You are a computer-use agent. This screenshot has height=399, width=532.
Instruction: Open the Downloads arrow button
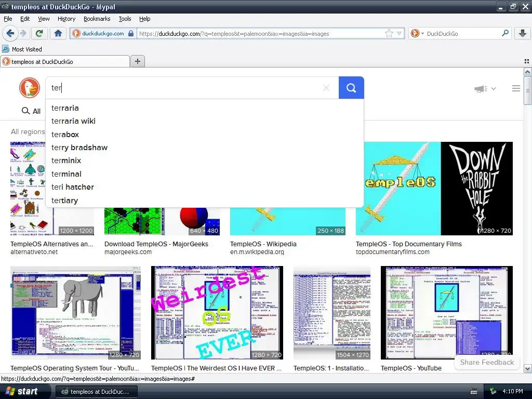point(523,33)
